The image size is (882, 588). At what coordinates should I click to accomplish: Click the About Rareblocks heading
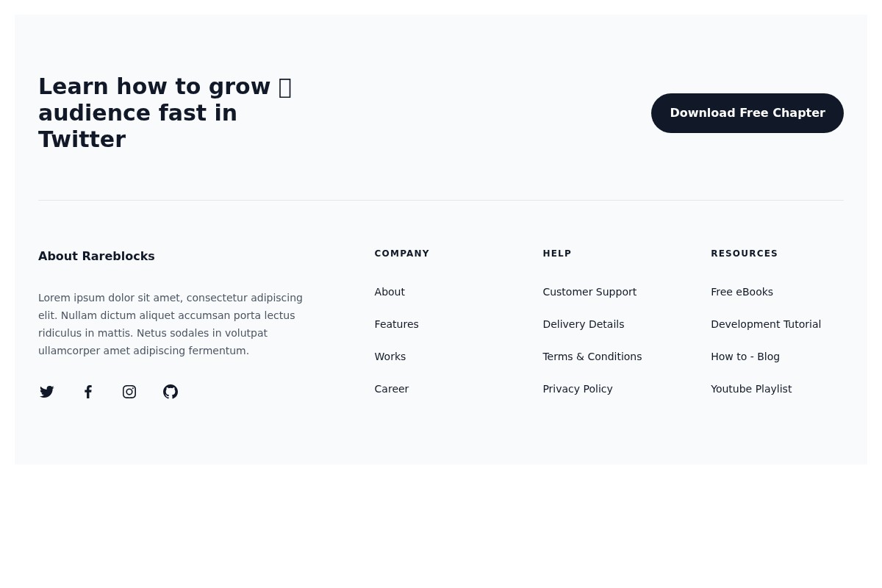pyautogui.click(x=96, y=256)
